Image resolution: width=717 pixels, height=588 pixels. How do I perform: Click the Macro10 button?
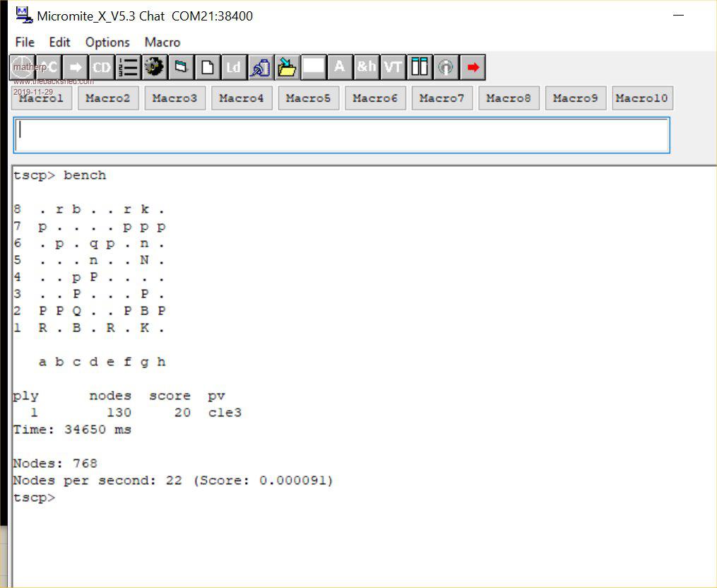coord(641,98)
